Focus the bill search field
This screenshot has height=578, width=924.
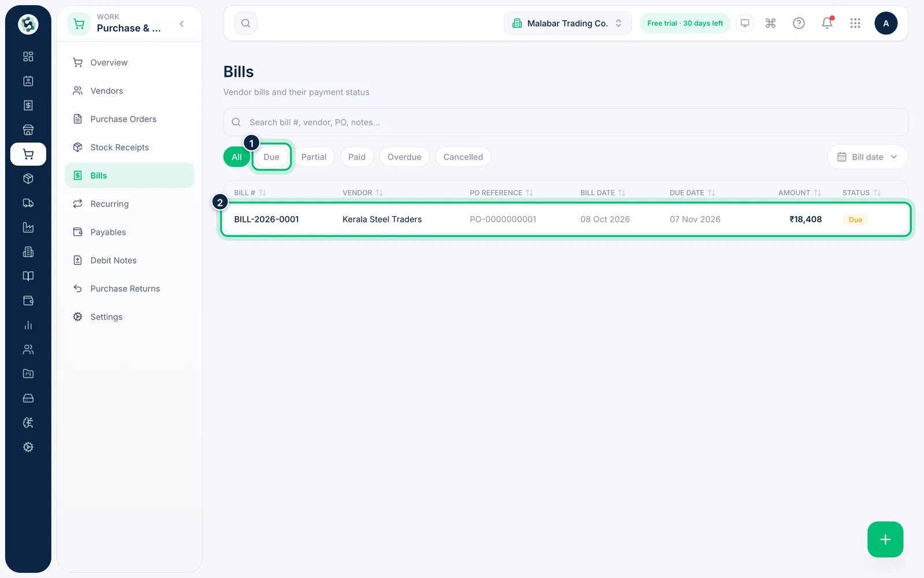(x=566, y=122)
